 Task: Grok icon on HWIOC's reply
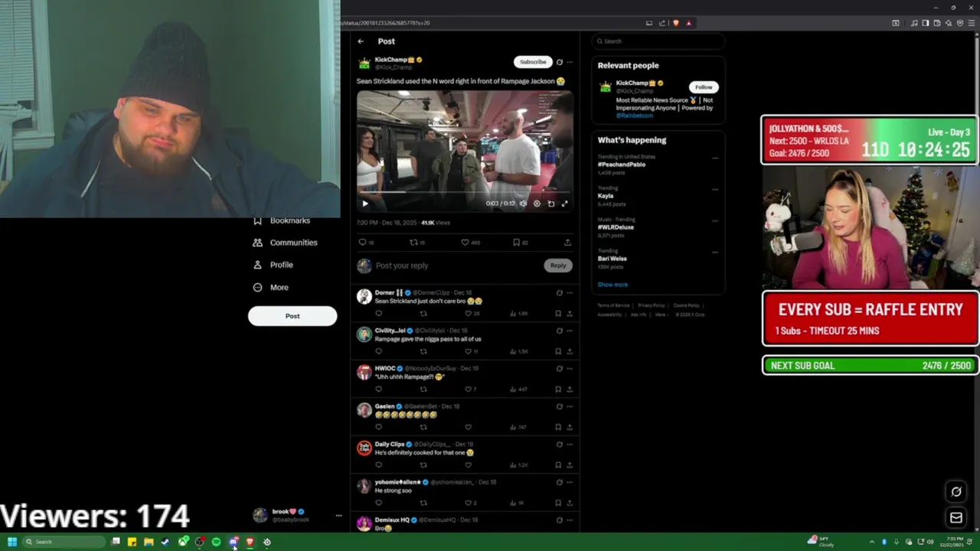tap(559, 369)
